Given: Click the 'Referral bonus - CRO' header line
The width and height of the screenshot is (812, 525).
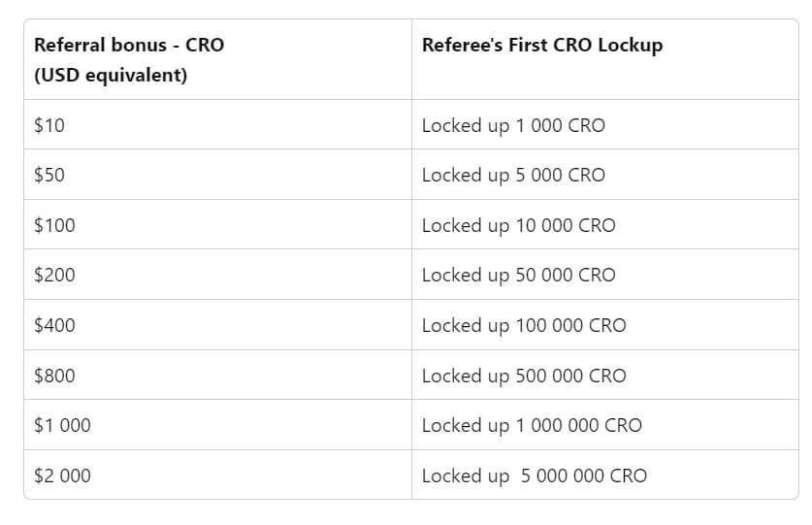Looking at the screenshot, I should (x=129, y=46).
